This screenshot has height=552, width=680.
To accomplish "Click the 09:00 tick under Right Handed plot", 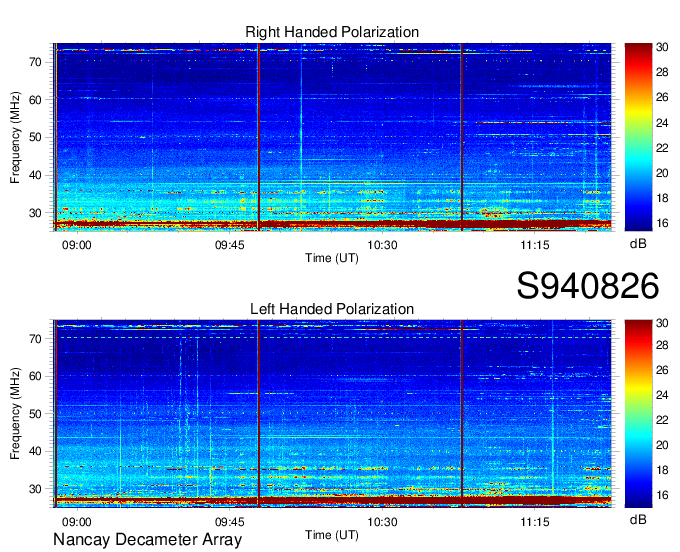I will pos(77,245).
